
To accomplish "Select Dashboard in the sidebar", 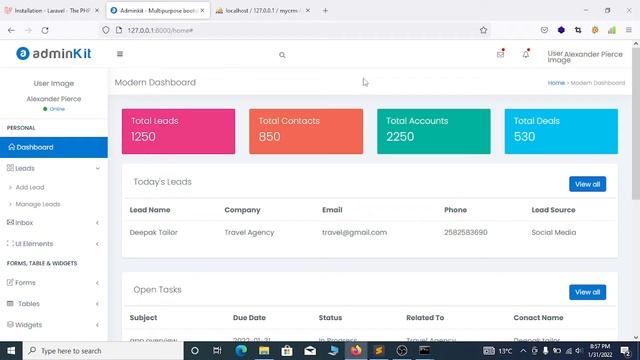I will (x=54, y=147).
